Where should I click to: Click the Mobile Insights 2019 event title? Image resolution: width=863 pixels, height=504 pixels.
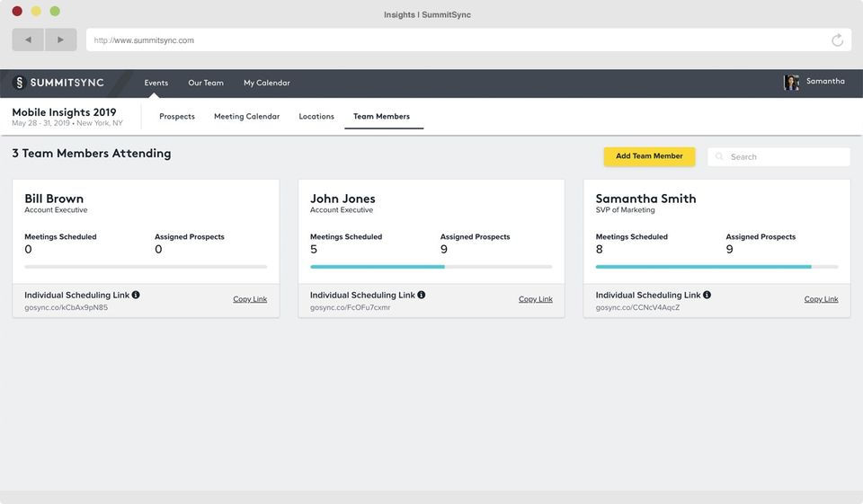click(x=64, y=112)
